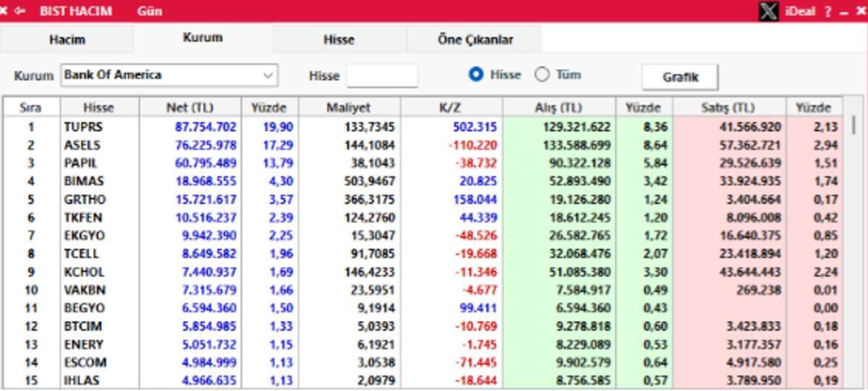This screenshot has height=391, width=868.
Task: Sort by the Net (TL) column header
Action: click(190, 108)
